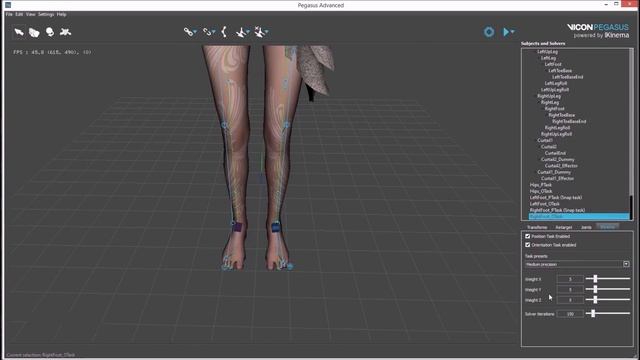Click the Weight Y value field
This screenshot has height=360, width=640.
coord(570,290)
